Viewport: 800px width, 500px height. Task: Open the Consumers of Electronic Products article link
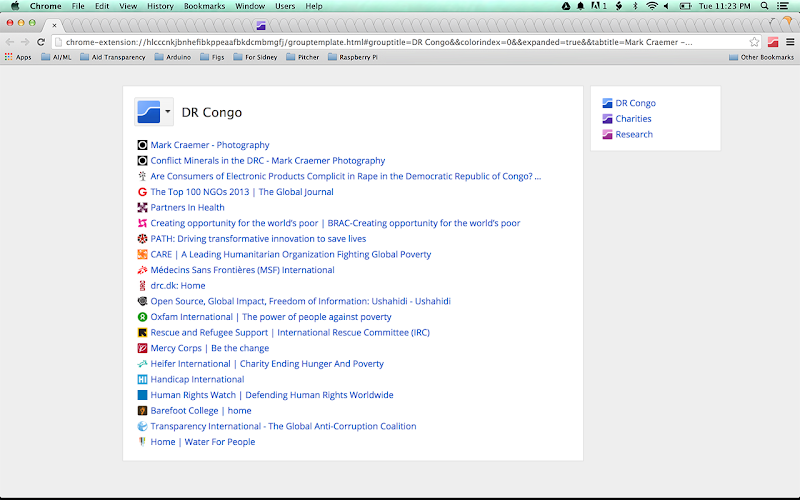345,177
